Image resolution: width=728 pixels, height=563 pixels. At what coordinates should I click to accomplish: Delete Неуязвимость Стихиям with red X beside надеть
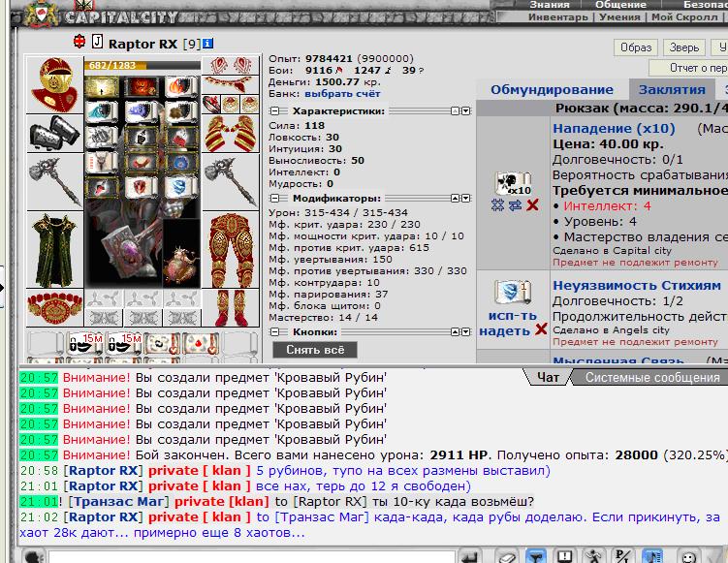541,329
